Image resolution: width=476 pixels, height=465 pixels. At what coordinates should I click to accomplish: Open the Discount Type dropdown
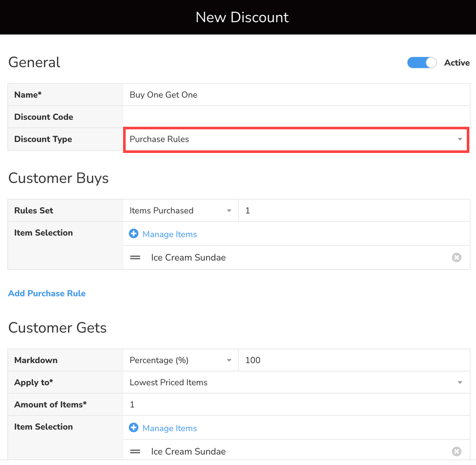[x=296, y=140]
